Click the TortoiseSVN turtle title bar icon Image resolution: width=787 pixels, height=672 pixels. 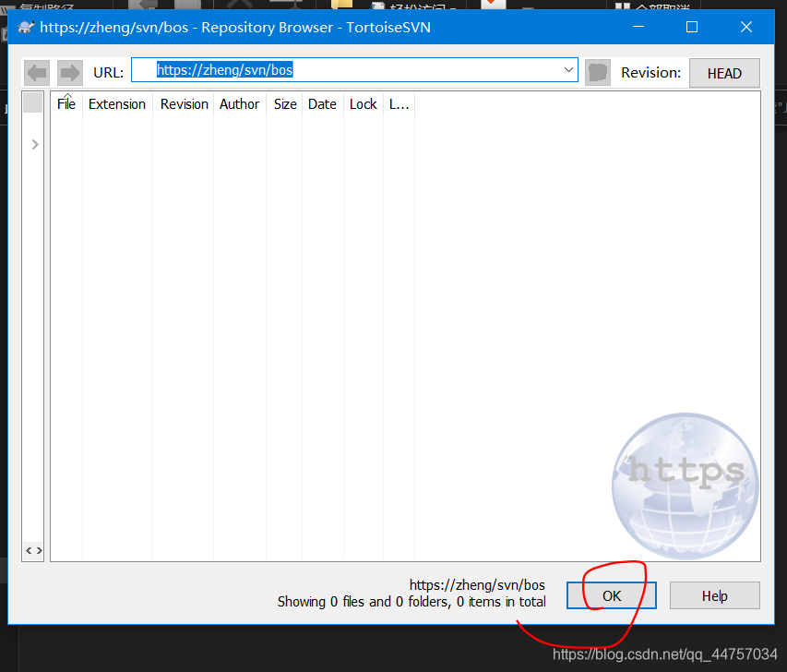point(26,27)
